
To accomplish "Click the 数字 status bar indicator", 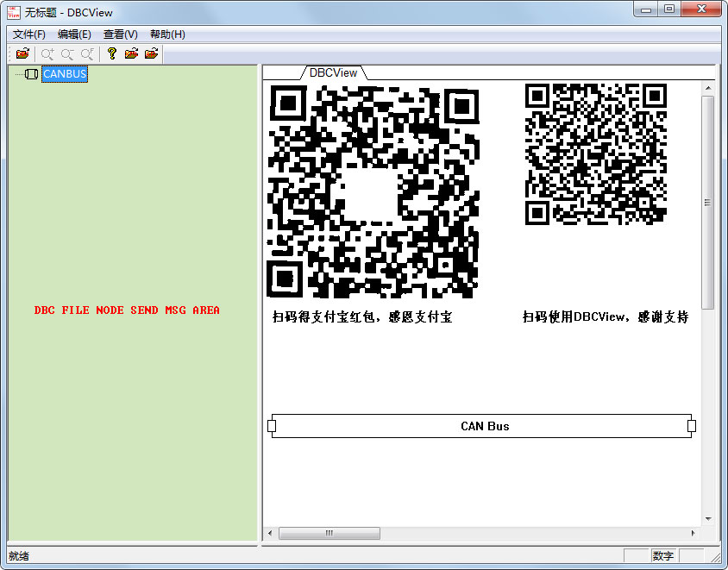I will pyautogui.click(x=663, y=555).
